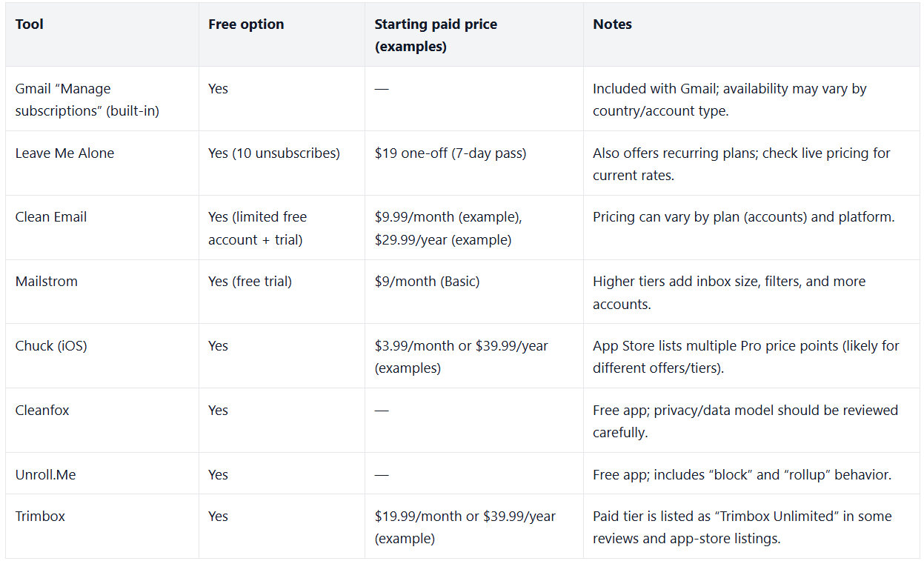Click the "Cleanfox" tool name
This screenshot has width=924, height=561.
42,411
